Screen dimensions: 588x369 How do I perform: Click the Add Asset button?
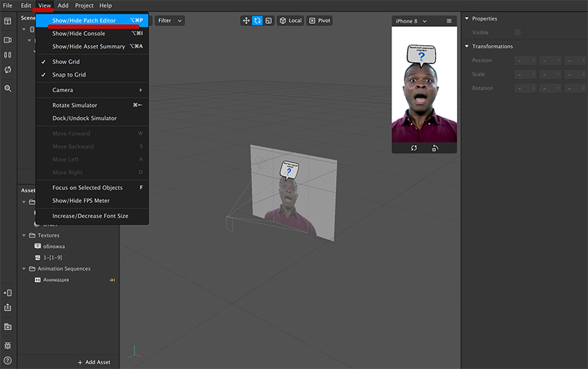[94, 362]
